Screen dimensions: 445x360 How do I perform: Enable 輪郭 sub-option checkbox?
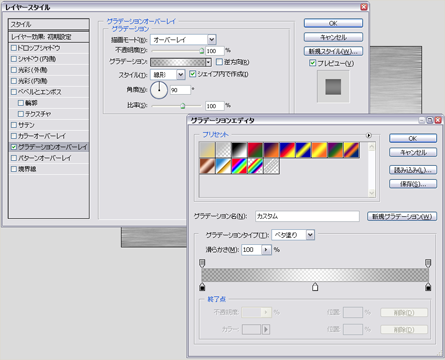pyautogui.click(x=21, y=103)
